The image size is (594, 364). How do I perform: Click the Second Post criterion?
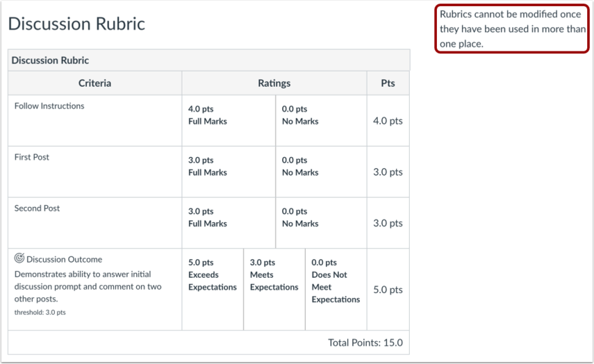point(37,208)
